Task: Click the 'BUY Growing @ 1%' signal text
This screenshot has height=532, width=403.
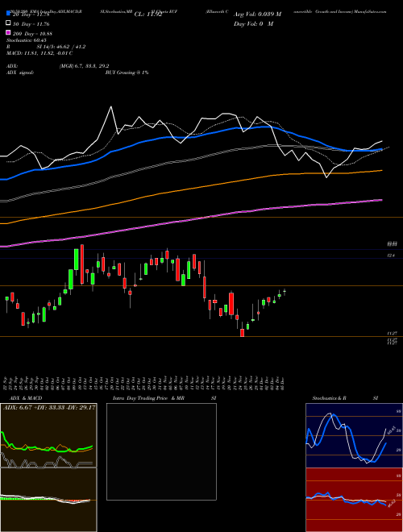Action: 127,73
